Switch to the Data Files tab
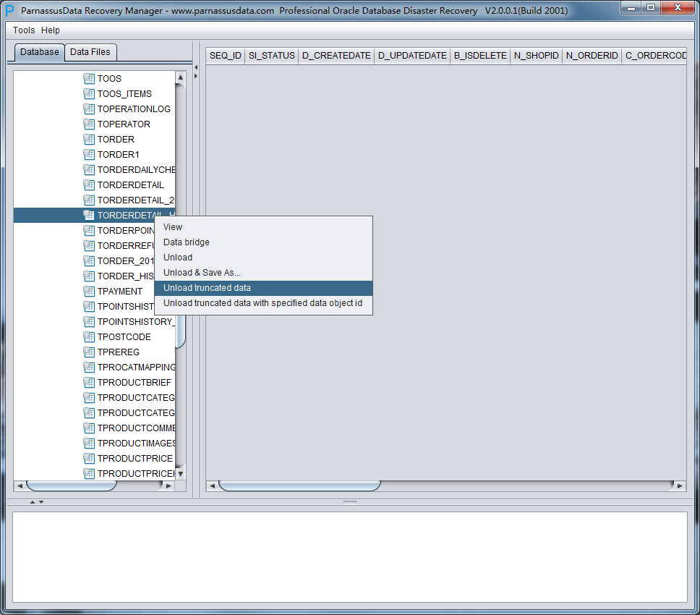The image size is (700, 615). (90, 52)
